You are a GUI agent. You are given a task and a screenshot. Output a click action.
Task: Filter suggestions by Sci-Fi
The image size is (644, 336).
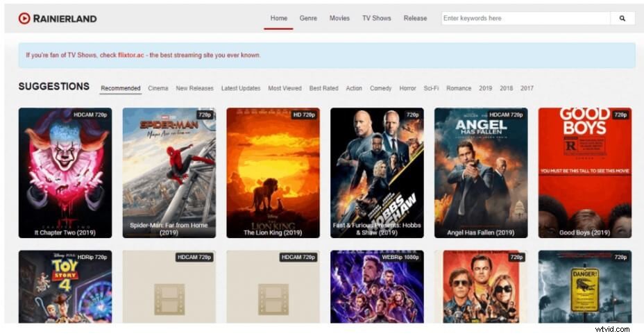[431, 88]
